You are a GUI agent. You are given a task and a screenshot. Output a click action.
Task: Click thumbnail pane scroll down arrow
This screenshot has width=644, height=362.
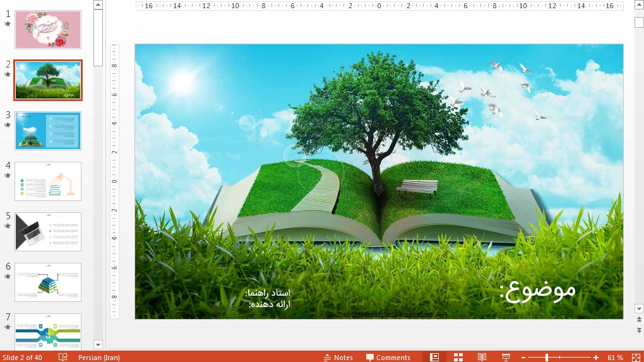click(98, 345)
